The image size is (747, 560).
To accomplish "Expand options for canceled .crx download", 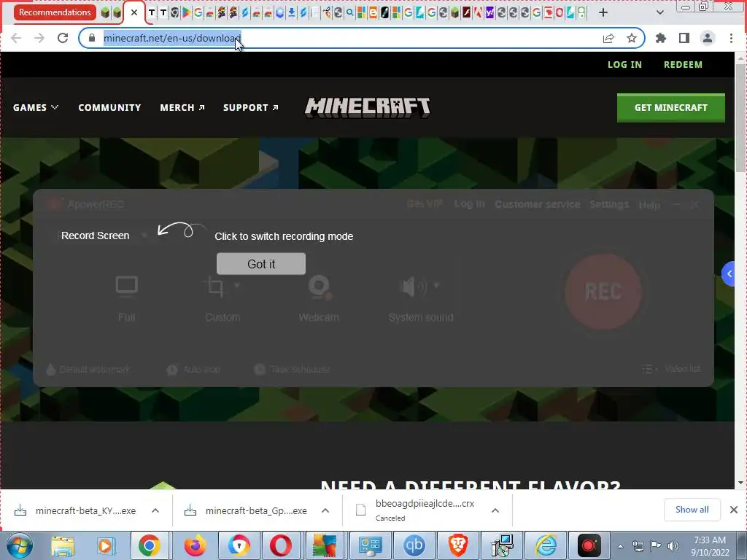I will tap(495, 510).
